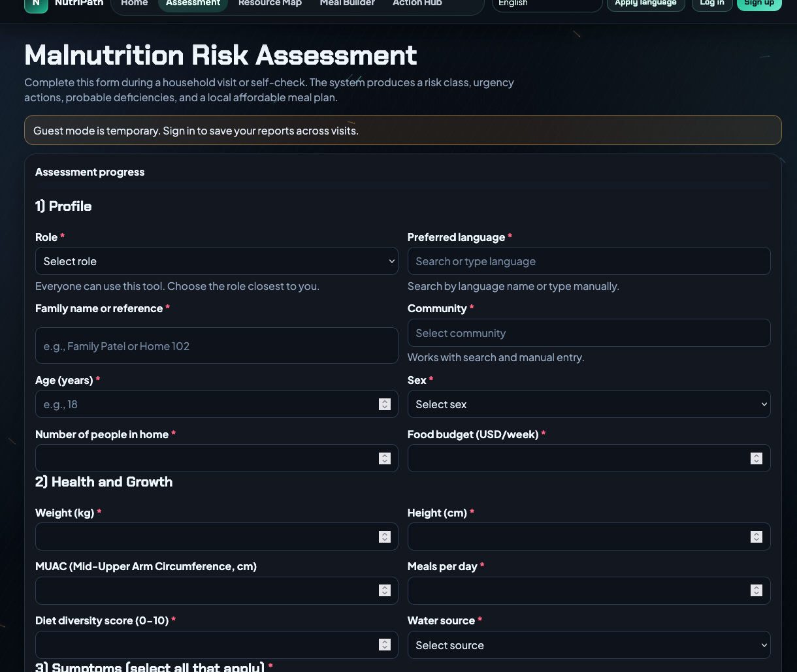
Task: Open the English language selector
Action: [547, 4]
